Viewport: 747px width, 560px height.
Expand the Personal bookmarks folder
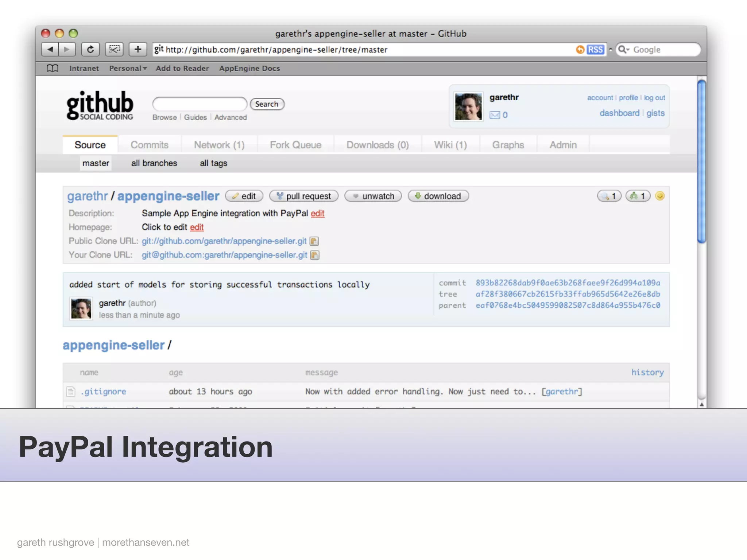[x=128, y=68]
